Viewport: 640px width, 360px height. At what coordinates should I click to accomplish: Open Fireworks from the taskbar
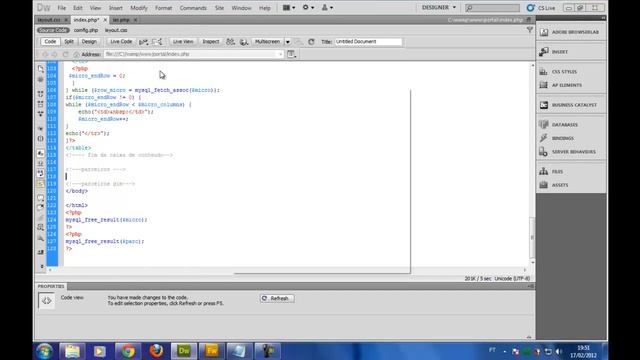(x=211, y=351)
